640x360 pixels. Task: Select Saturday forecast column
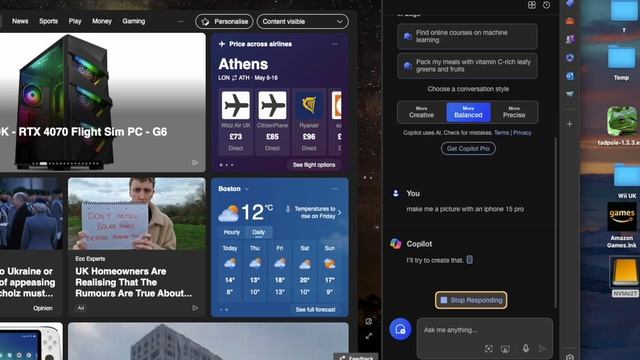point(305,271)
